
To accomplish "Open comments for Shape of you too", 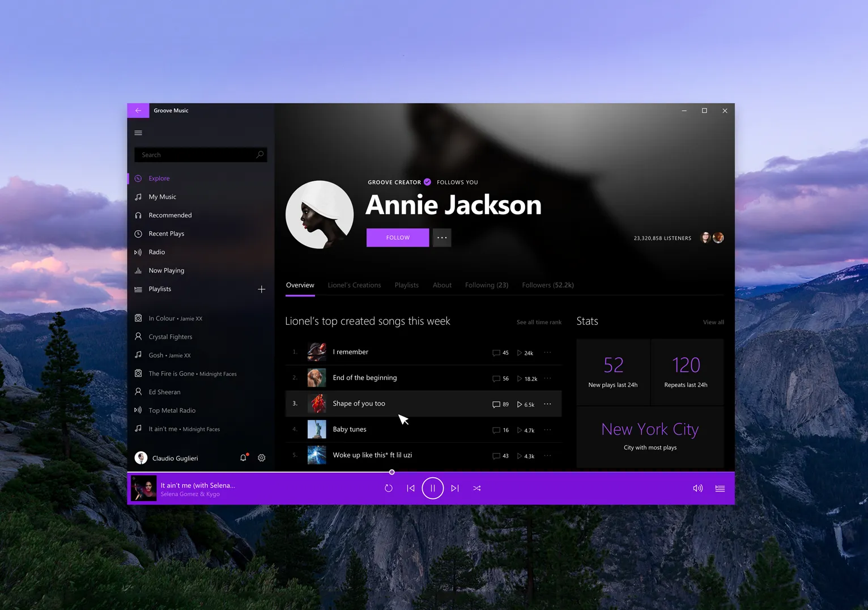I will 496,404.
